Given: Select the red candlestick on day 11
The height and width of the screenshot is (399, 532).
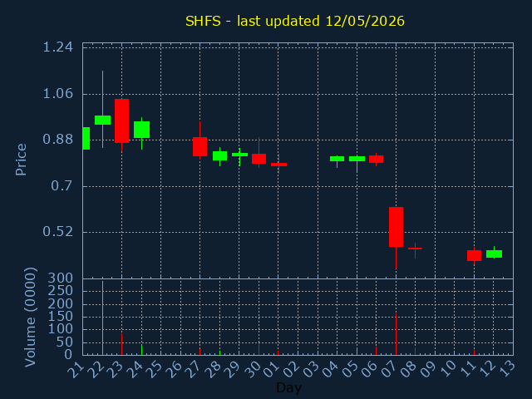Looking at the screenshot, I should coord(474,255).
